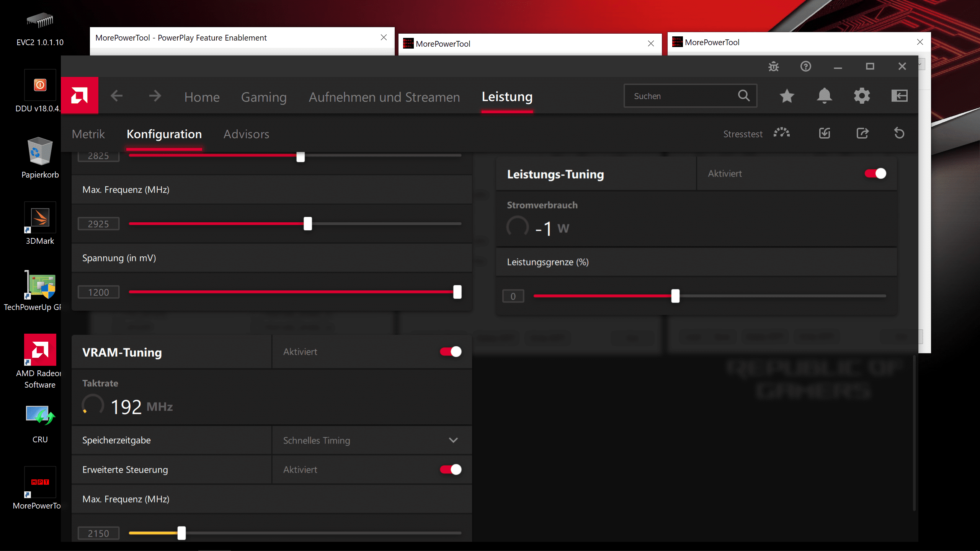Image resolution: width=980 pixels, height=551 pixels.
Task: Navigate back with the left arrow
Action: point(117,96)
